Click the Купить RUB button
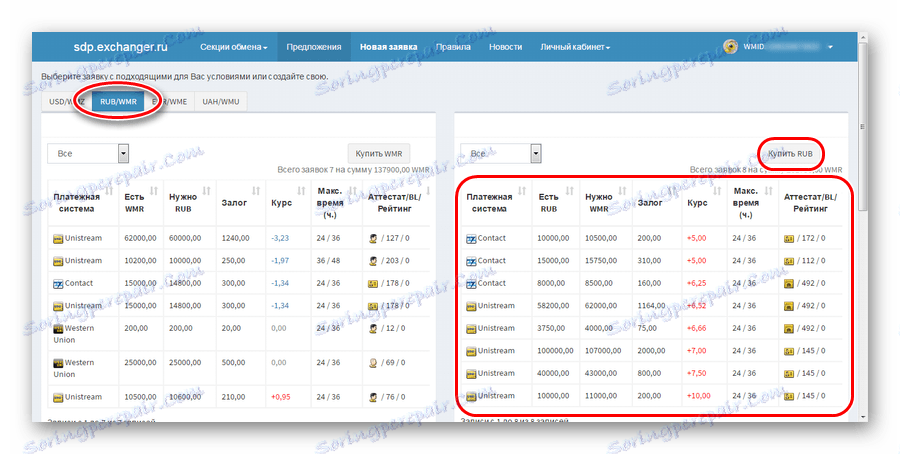The height and width of the screenshot is (454, 900). pos(790,153)
